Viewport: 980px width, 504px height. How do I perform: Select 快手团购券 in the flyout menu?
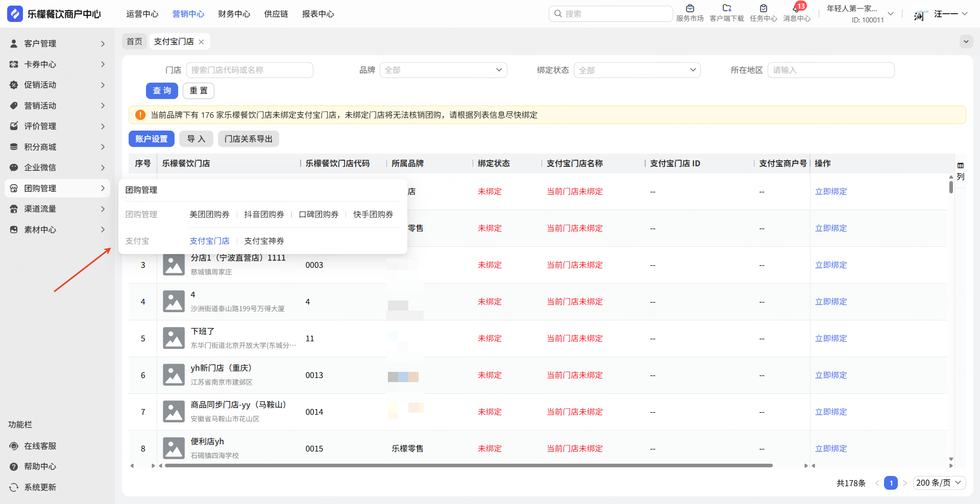tap(373, 215)
